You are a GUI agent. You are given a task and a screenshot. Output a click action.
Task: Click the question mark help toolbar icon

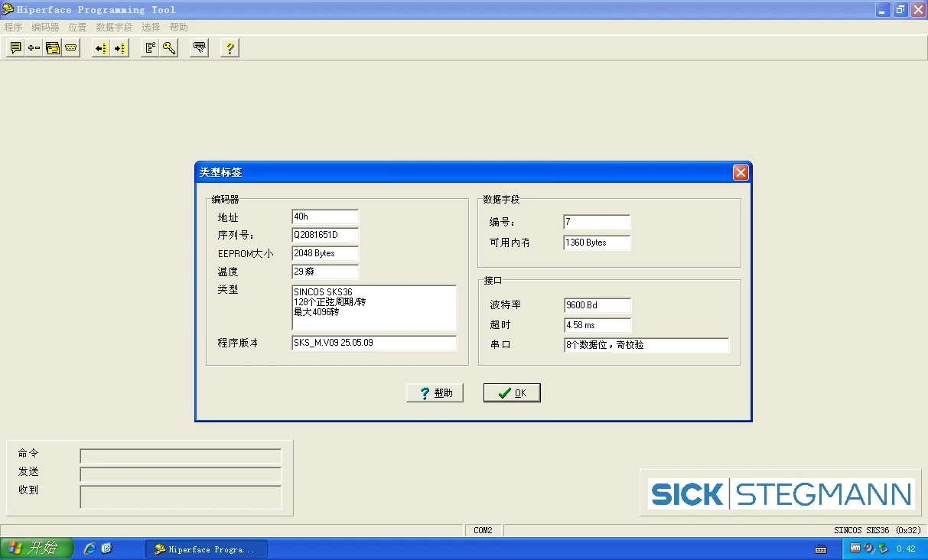229,47
